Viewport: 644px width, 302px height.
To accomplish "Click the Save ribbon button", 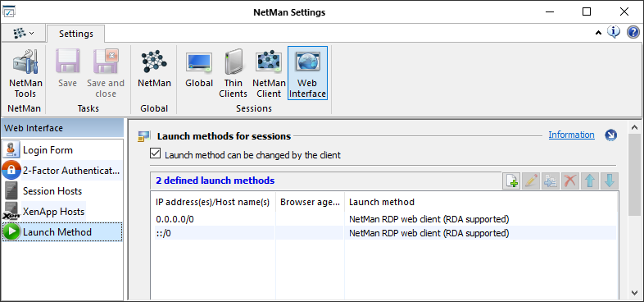I will 67,68.
